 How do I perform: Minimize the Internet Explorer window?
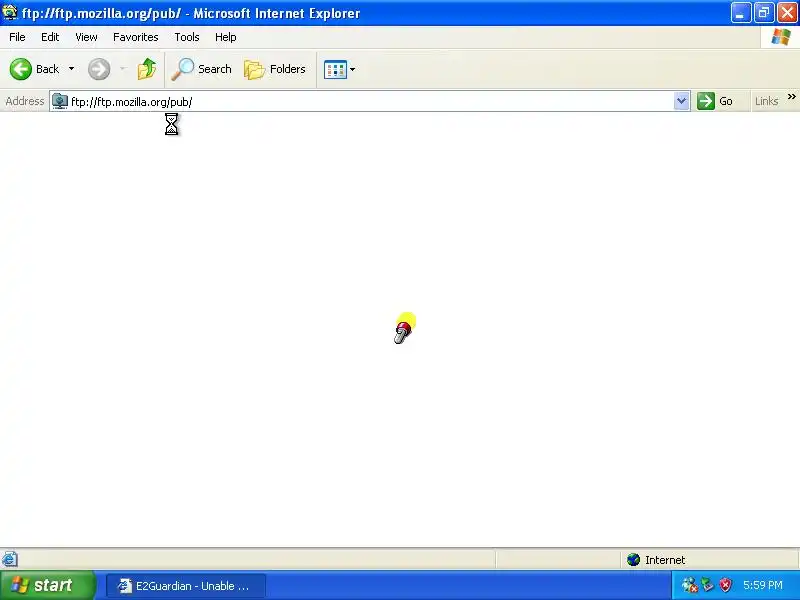click(x=740, y=13)
